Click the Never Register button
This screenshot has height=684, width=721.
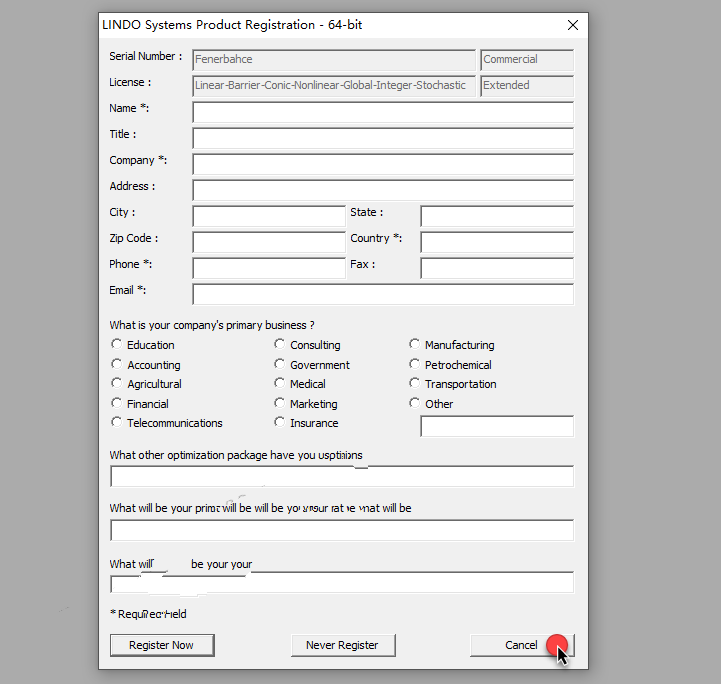pos(343,645)
